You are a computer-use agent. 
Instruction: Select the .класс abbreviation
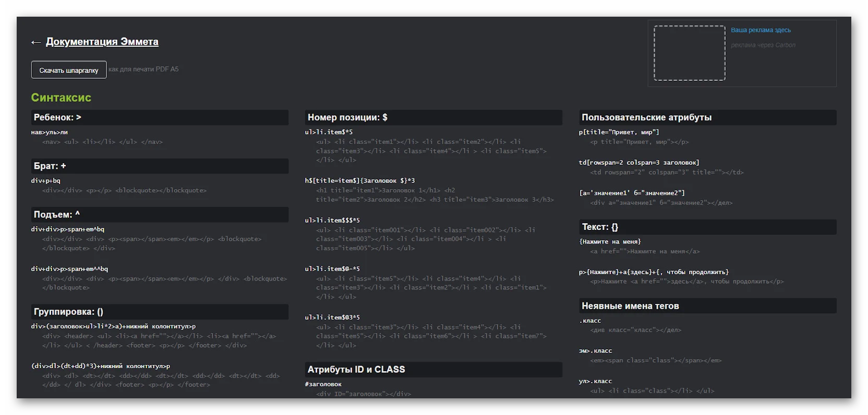tap(590, 321)
